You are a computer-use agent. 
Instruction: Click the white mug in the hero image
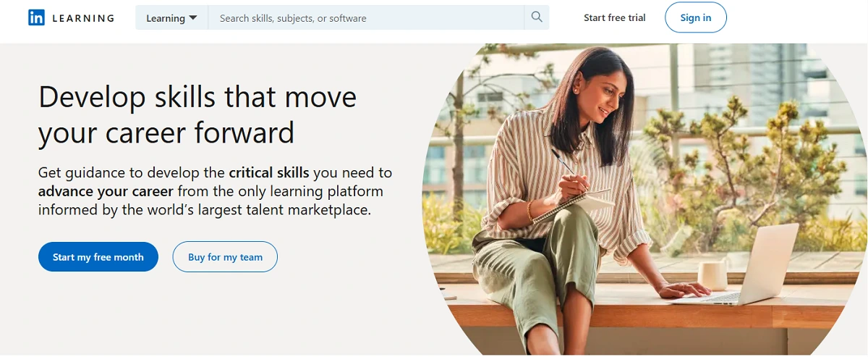coord(712,275)
